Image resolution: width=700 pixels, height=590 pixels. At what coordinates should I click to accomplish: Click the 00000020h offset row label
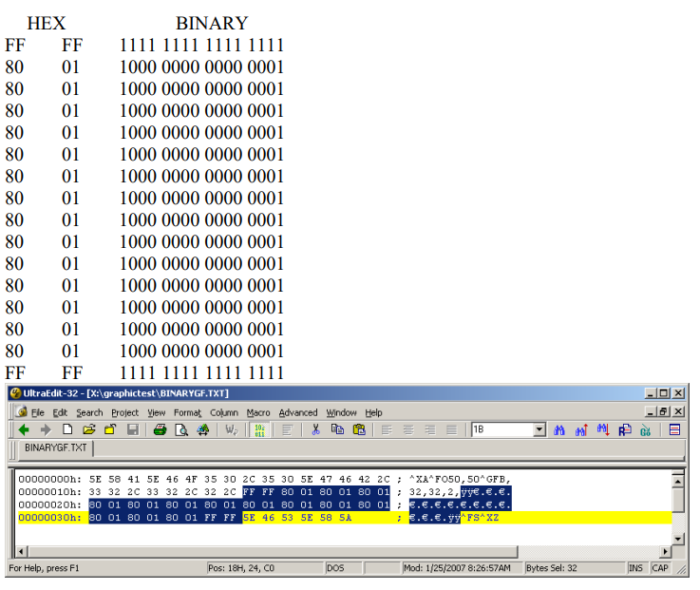(49, 504)
